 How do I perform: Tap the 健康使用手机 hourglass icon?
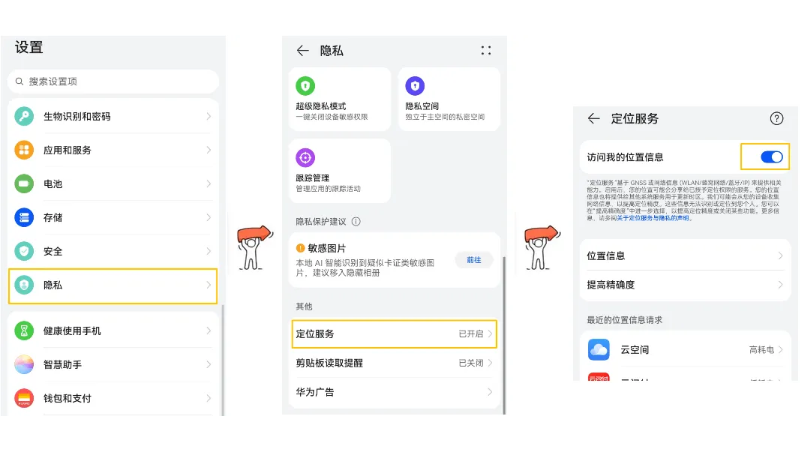point(24,331)
